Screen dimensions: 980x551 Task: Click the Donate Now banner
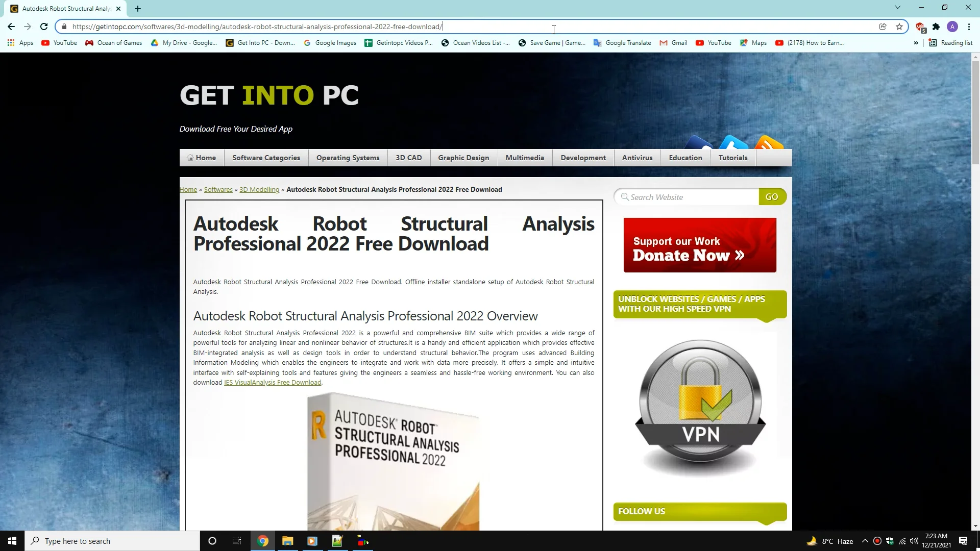(700, 245)
